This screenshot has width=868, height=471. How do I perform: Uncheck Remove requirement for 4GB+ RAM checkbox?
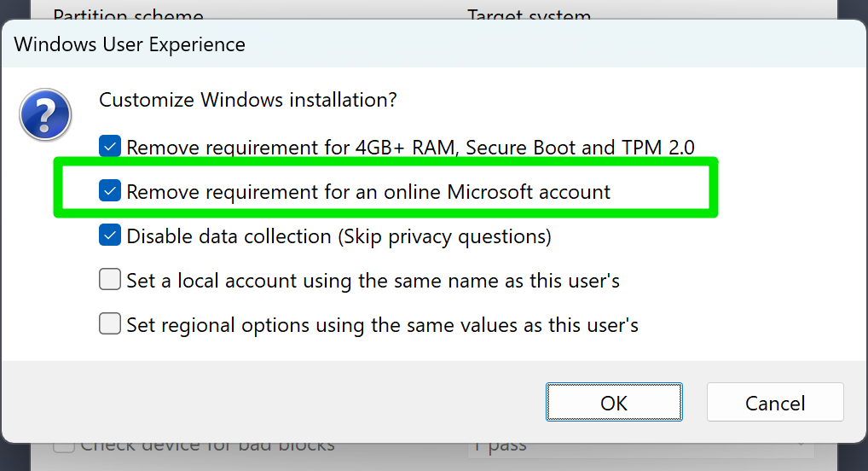pos(110,147)
